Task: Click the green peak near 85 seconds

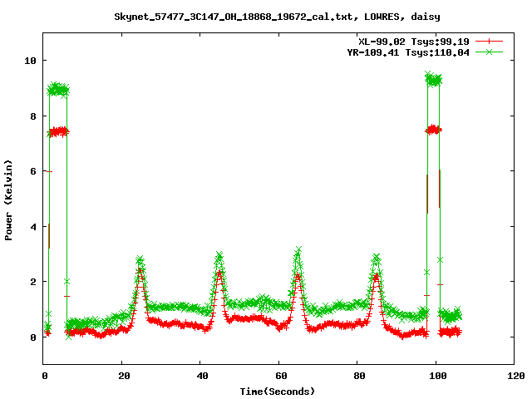Action: [x=376, y=258]
